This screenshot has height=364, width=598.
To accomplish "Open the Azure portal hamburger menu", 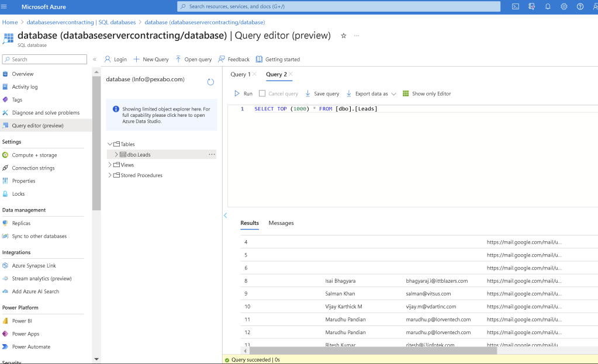I will click(4, 6).
